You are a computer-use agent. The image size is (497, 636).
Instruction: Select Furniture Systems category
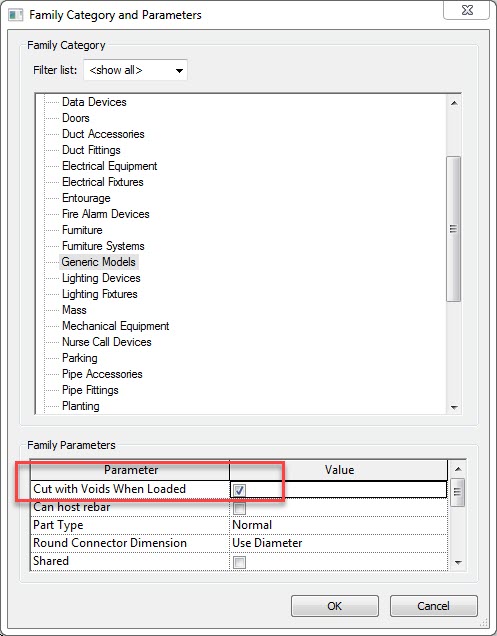[x=103, y=246]
